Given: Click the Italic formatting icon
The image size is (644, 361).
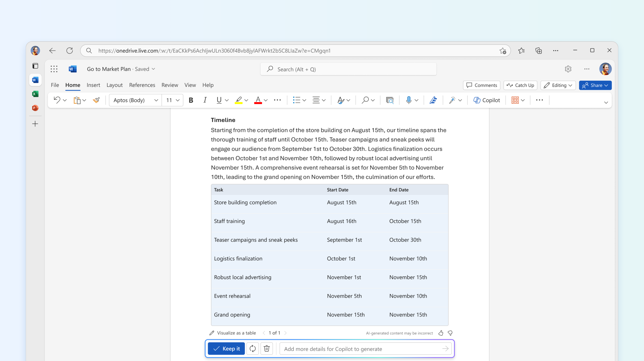Looking at the screenshot, I should pos(204,100).
